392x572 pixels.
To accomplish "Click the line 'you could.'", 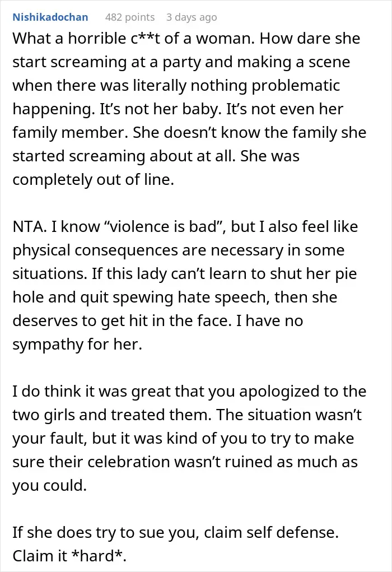I will point(50,486).
